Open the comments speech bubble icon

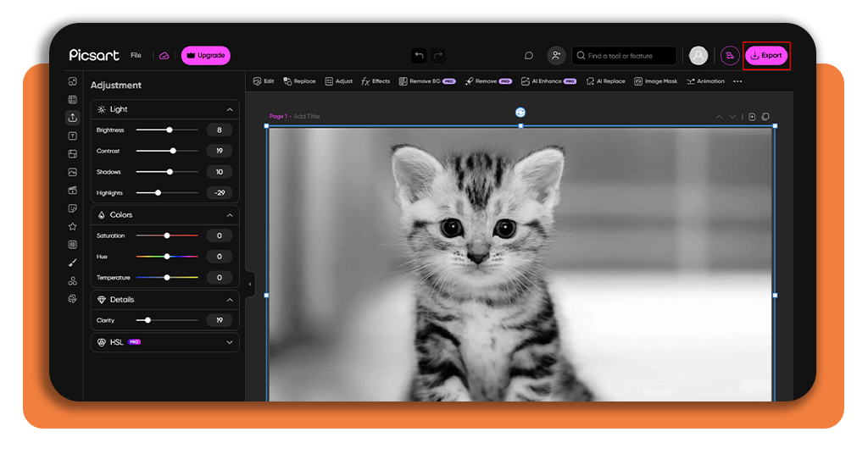529,55
